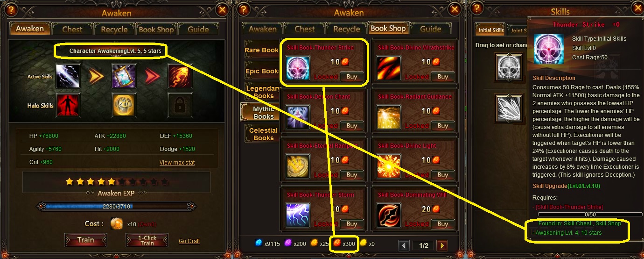This screenshot has width=644, height=259.
Task: Select the Dominating Will skill book icon
Action: click(x=389, y=216)
